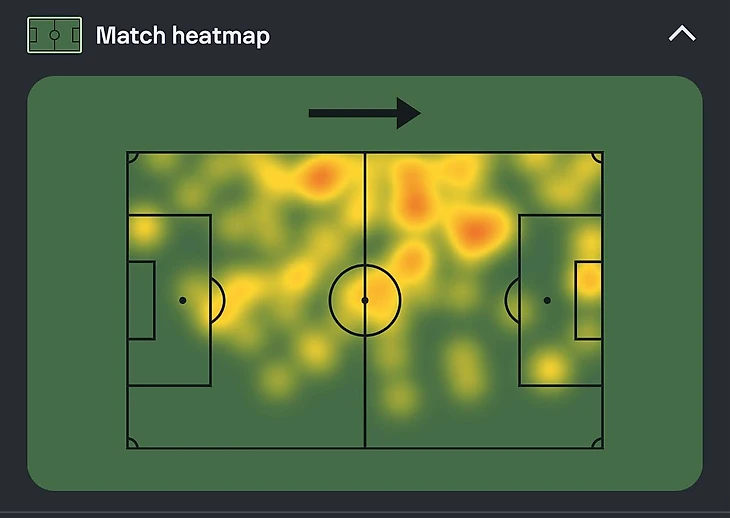Image resolution: width=730 pixels, height=518 pixels.
Task: Collapse the Match heatmap section
Action: 681,34
